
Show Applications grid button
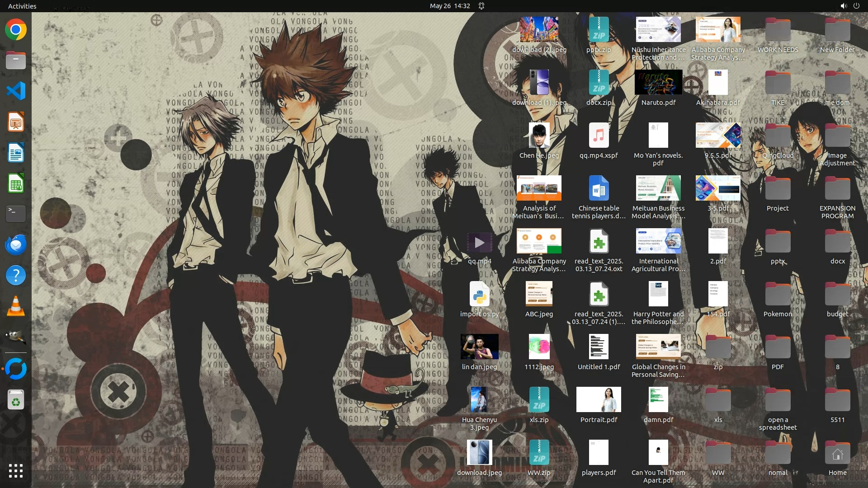point(16,471)
